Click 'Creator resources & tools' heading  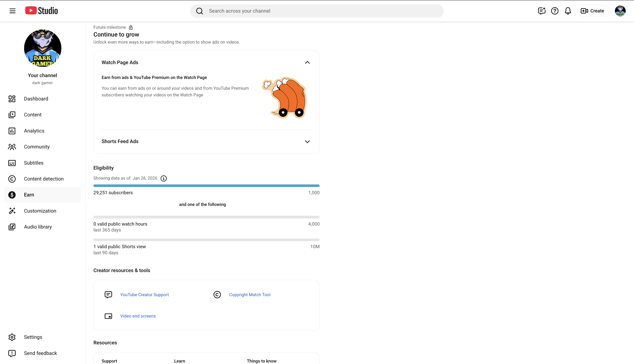coord(122,271)
